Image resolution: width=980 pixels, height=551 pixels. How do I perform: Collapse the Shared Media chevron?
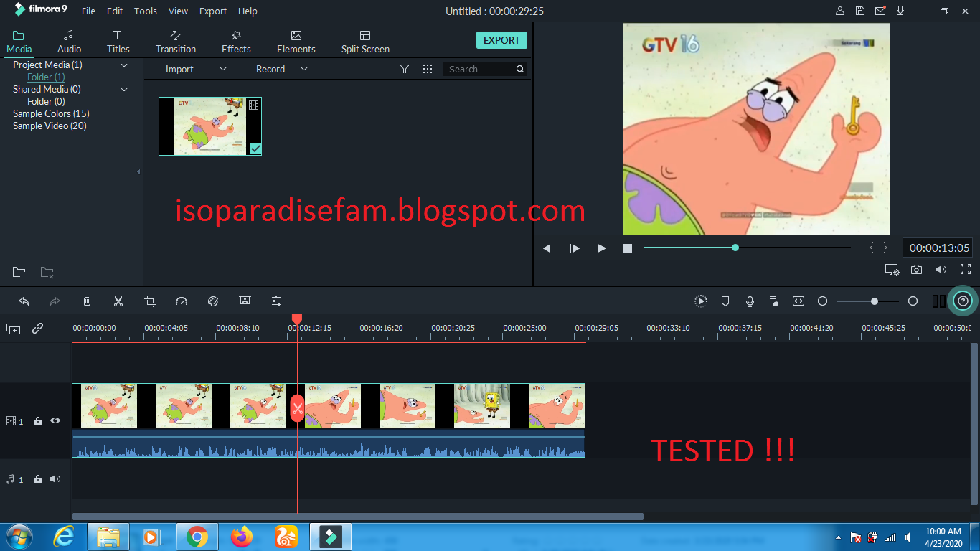tap(124, 89)
